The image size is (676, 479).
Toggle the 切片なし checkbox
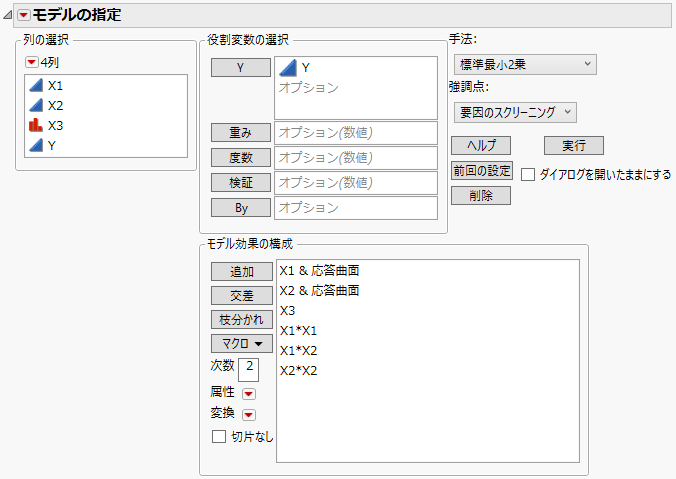219,436
